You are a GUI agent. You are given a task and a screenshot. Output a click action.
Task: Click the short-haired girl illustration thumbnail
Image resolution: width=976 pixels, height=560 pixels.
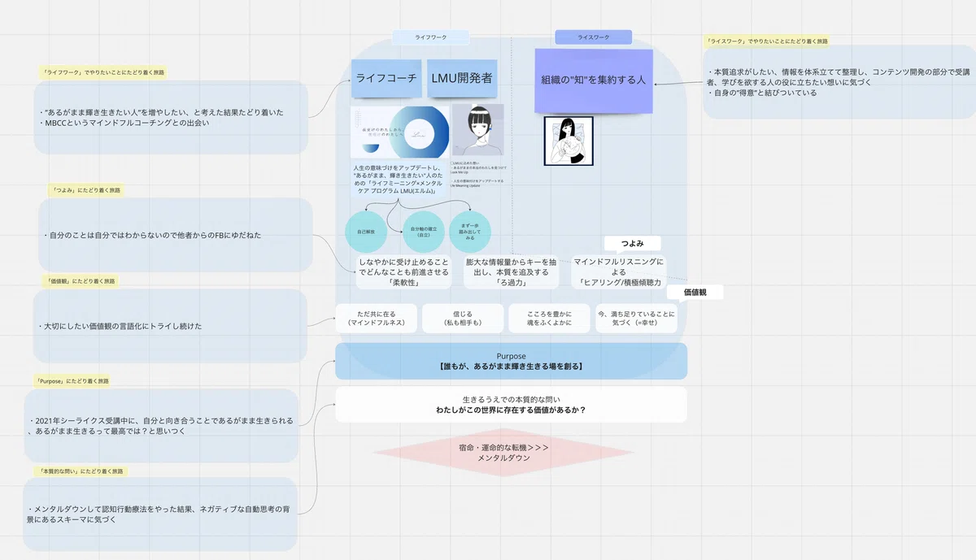(477, 130)
